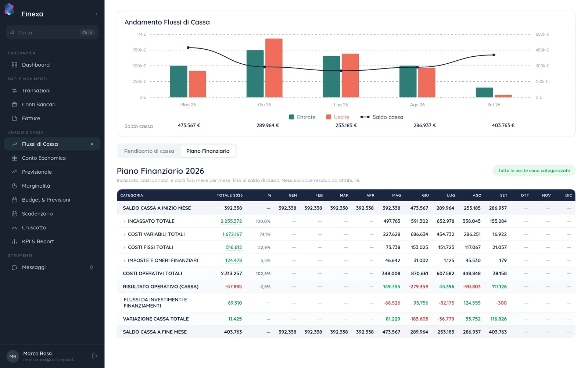Open Scadenzario via its calendar icon
588x368 pixels.
15,214
